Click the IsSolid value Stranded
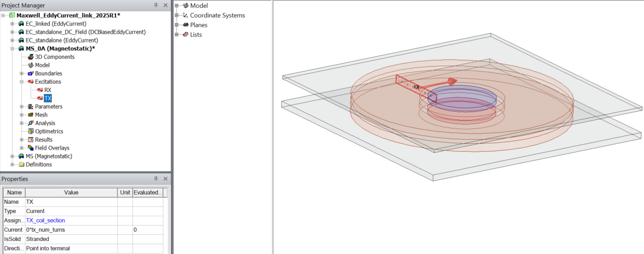This screenshot has width=644, height=254. click(71, 239)
